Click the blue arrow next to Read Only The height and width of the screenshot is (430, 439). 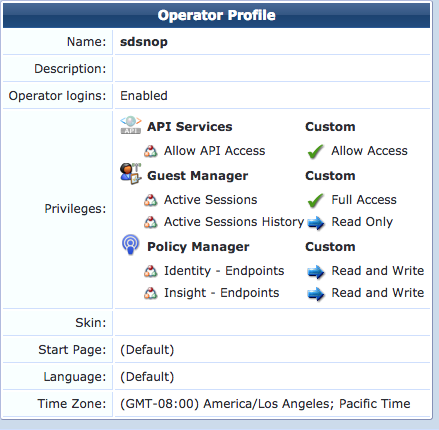pos(316,223)
